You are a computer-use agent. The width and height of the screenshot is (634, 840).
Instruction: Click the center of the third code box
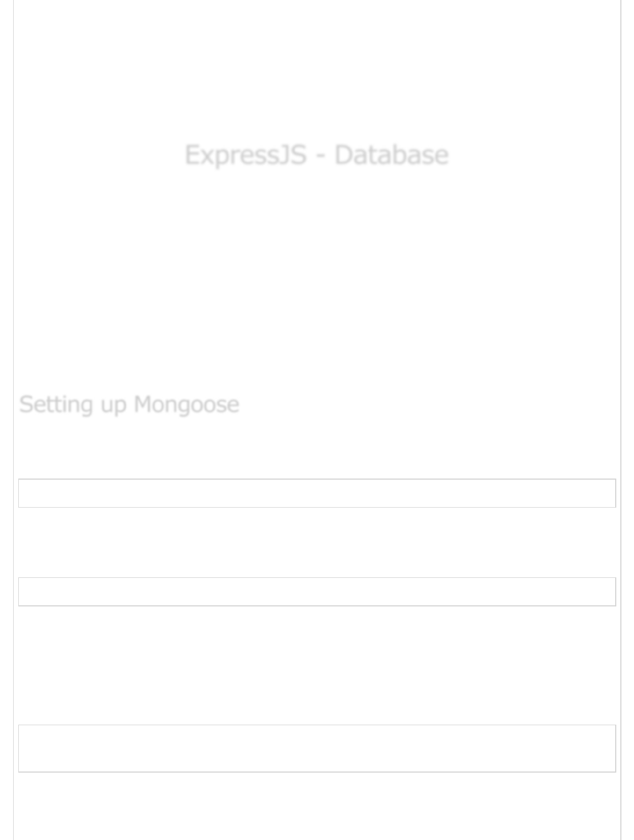click(317, 749)
